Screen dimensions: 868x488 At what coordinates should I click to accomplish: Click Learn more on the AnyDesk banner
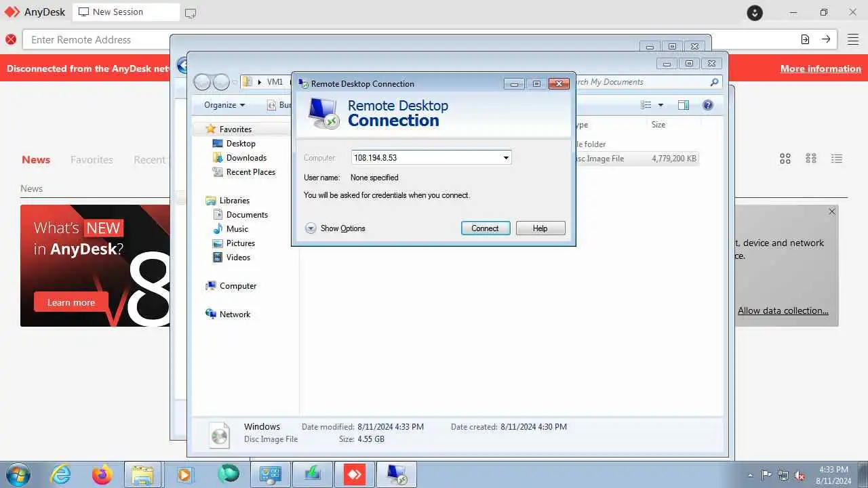pos(71,302)
